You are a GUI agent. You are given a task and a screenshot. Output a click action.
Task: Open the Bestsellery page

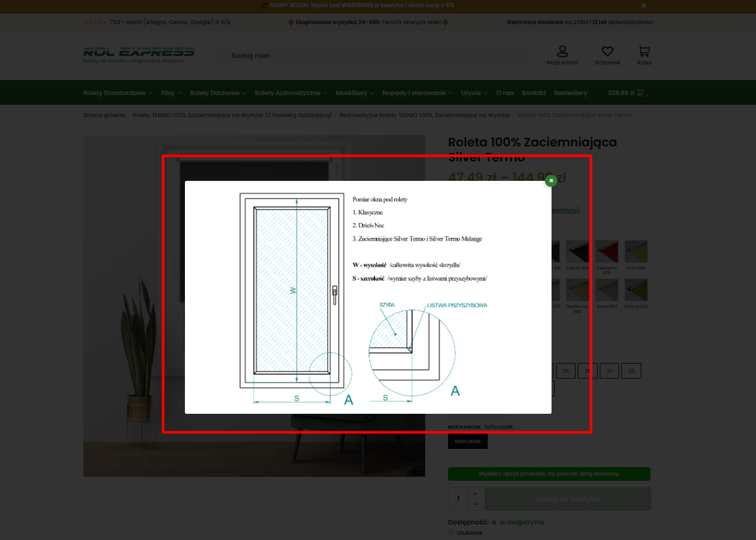(x=570, y=93)
